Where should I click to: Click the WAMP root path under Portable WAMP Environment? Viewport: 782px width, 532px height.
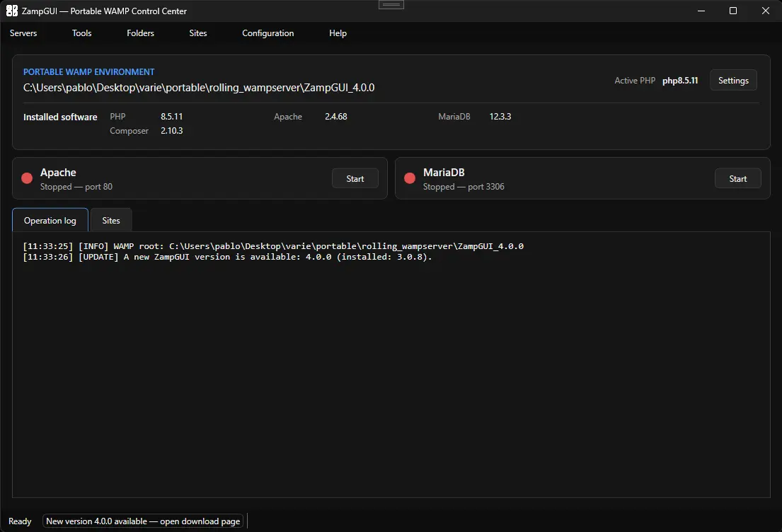(199, 88)
